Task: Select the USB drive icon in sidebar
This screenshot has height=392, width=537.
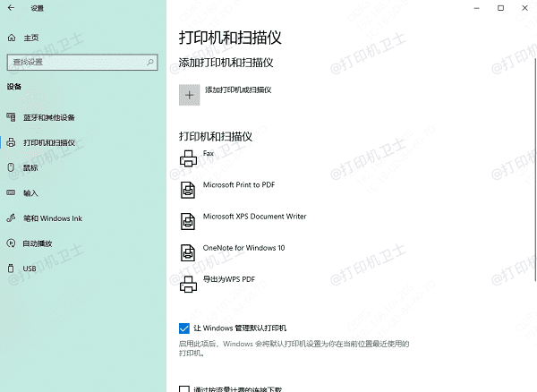Action: pos(11,268)
